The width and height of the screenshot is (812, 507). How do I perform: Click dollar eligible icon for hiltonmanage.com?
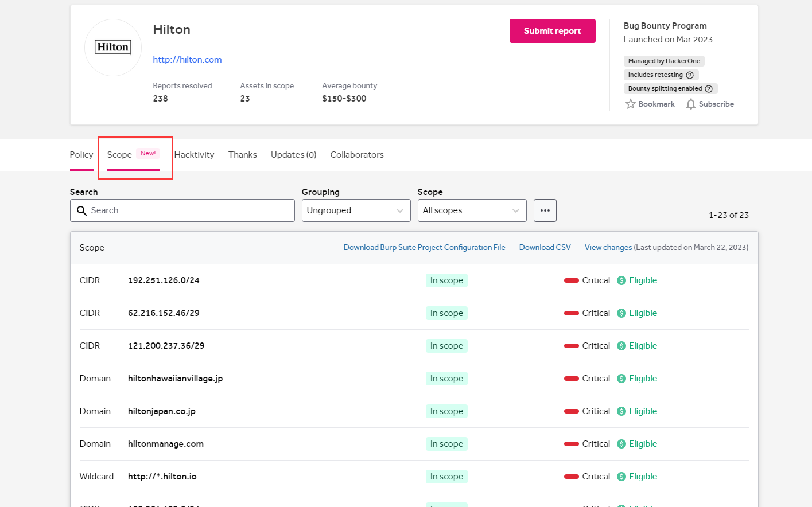tap(621, 444)
